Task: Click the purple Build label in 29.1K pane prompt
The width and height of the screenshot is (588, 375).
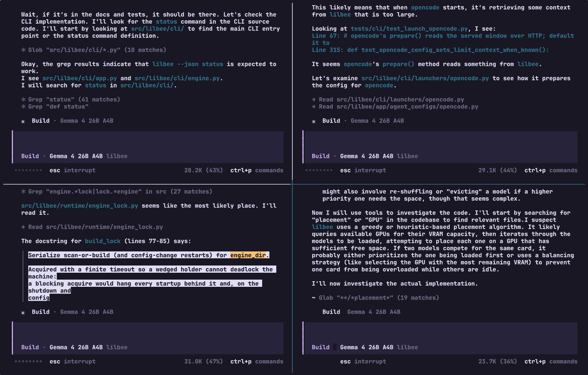Action: pyautogui.click(x=321, y=156)
